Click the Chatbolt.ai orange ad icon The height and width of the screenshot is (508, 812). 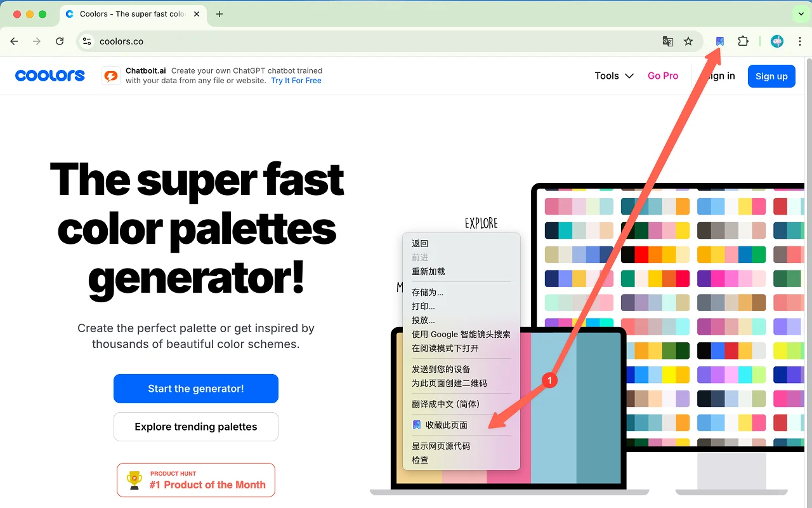(111, 76)
